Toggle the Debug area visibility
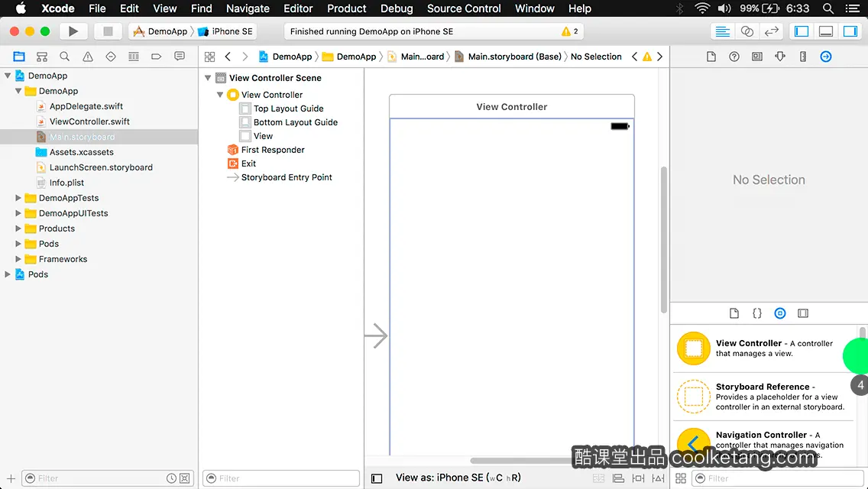 pos(826,31)
